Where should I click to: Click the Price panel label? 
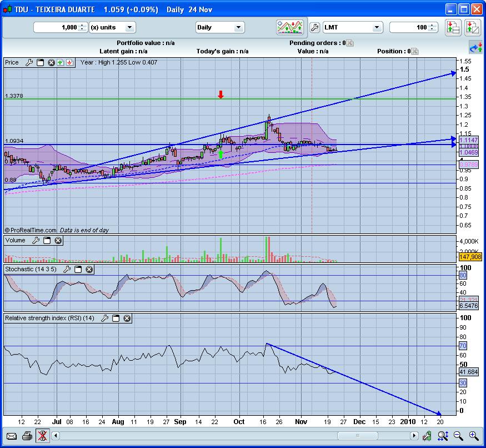pyautogui.click(x=12, y=62)
